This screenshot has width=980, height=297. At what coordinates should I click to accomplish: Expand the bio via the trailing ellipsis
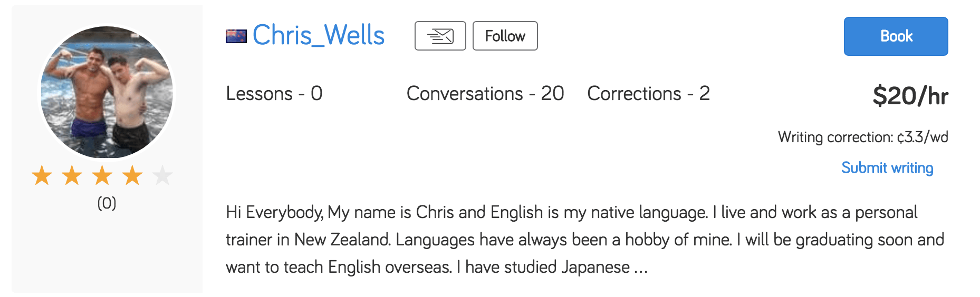[641, 268]
